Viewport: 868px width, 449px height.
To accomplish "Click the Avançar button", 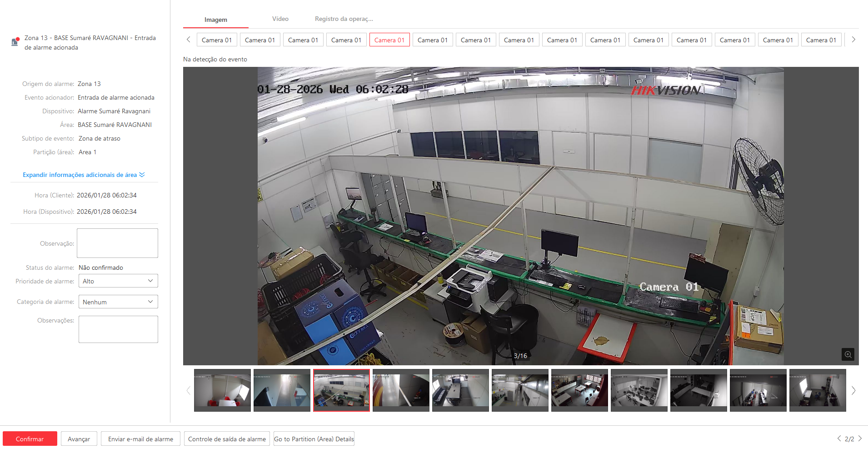I will coord(79,439).
